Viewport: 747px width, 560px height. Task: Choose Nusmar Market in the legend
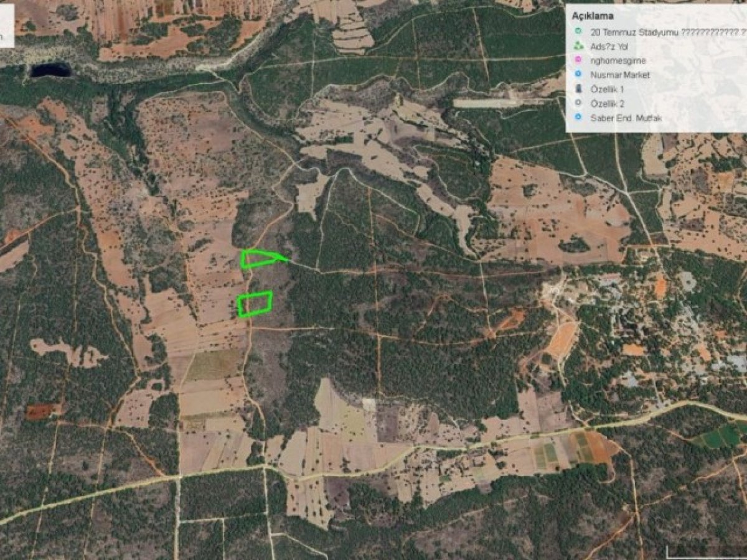621,75
